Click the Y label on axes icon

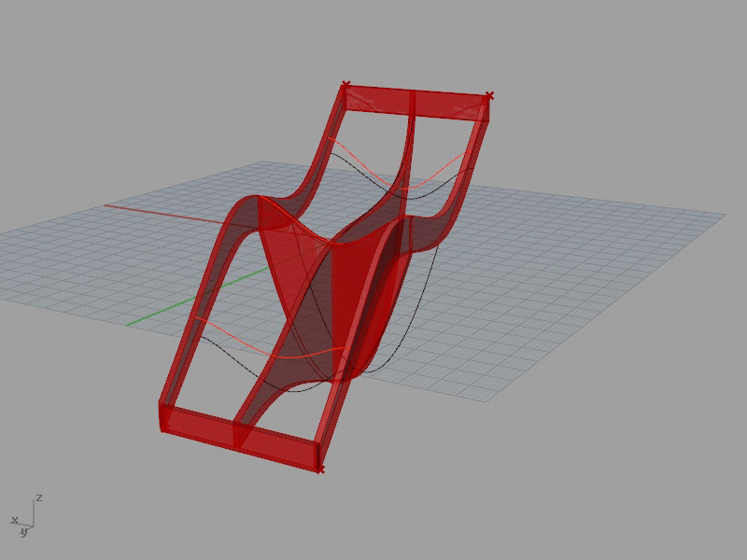coord(24,533)
